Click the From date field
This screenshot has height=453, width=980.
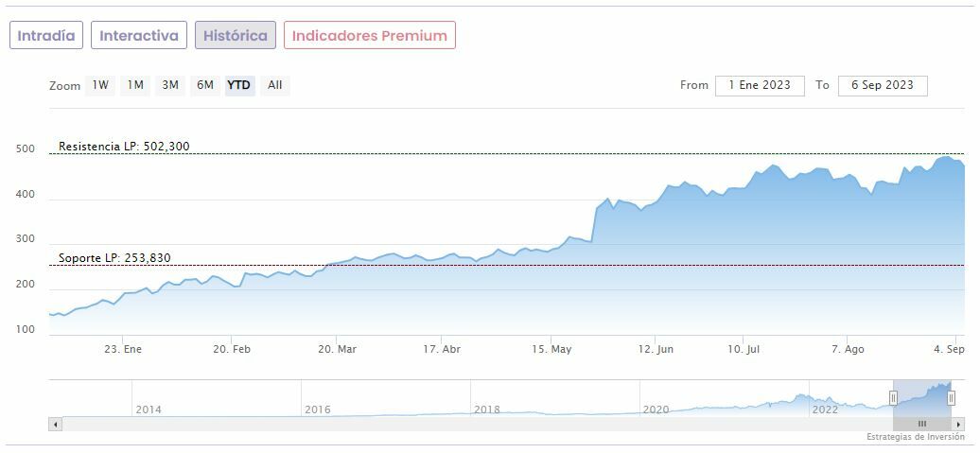pos(760,85)
